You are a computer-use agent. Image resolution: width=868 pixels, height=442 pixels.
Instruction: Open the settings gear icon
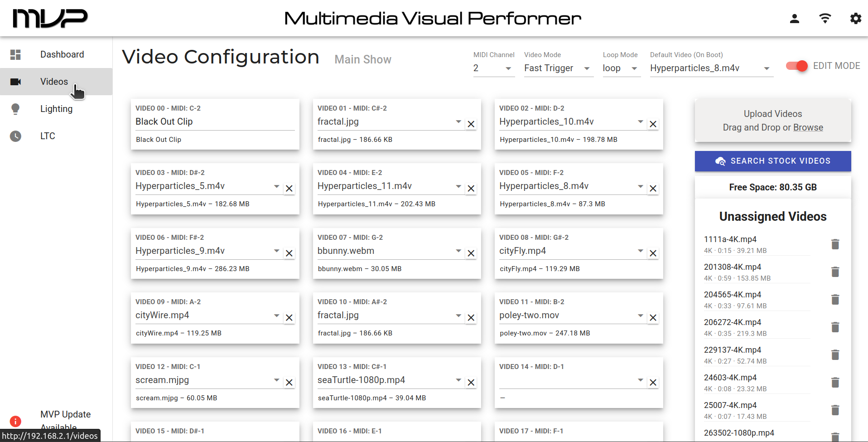[855, 19]
